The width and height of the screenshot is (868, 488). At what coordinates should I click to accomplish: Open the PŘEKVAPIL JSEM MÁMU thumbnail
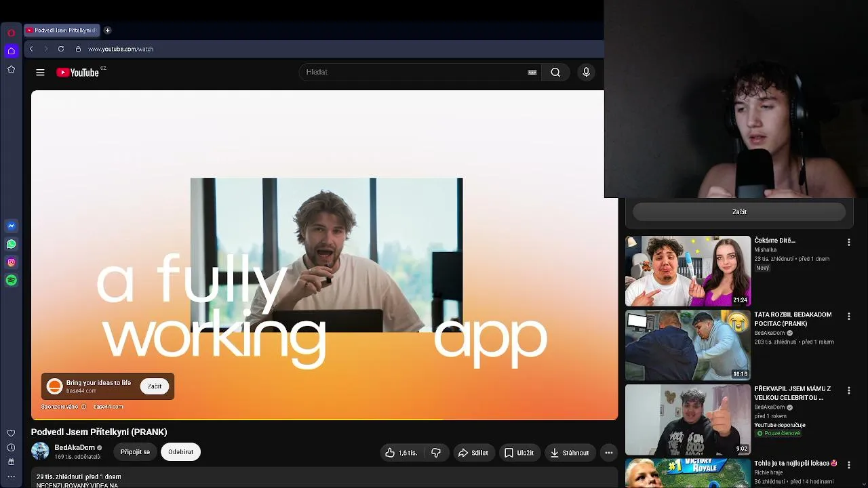[x=688, y=420]
